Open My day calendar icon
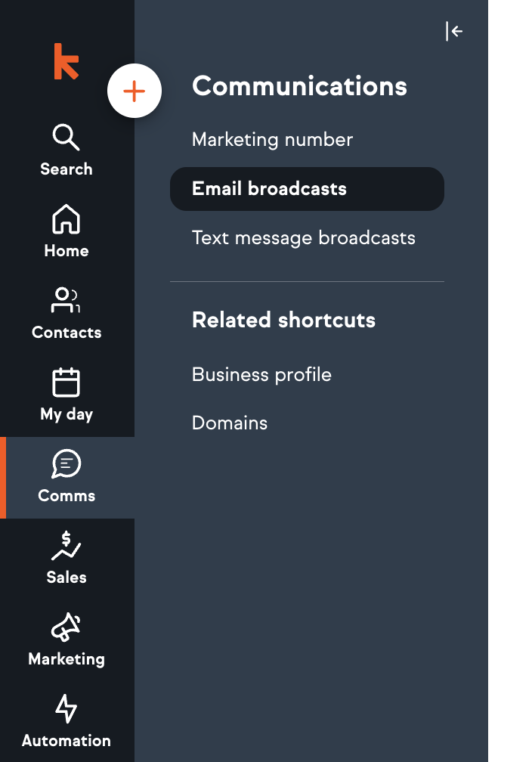Screen dimensions: 532x762 click(66, 382)
